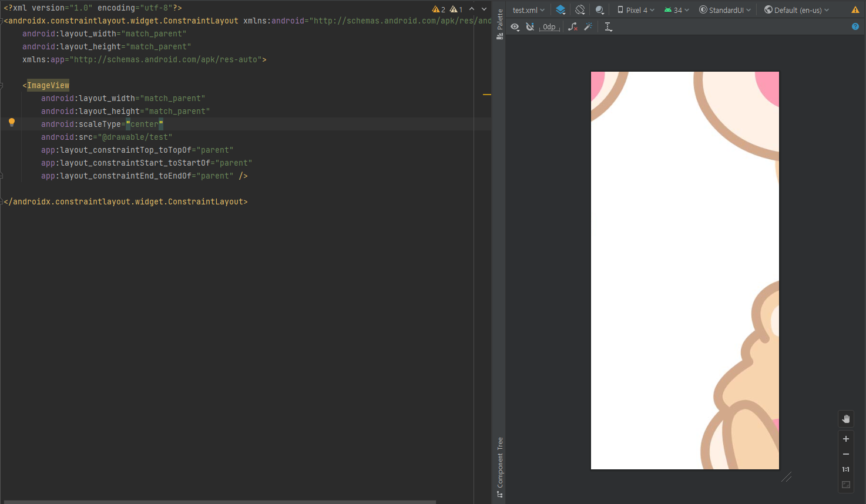Click the orientation for preview icon
Screen dimensions: 866x504
point(580,10)
